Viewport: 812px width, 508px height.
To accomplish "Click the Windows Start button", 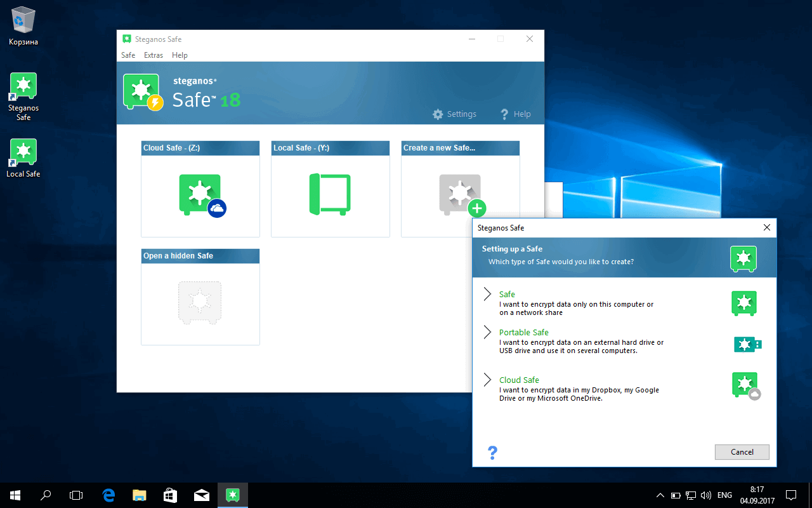I will coord(15,495).
